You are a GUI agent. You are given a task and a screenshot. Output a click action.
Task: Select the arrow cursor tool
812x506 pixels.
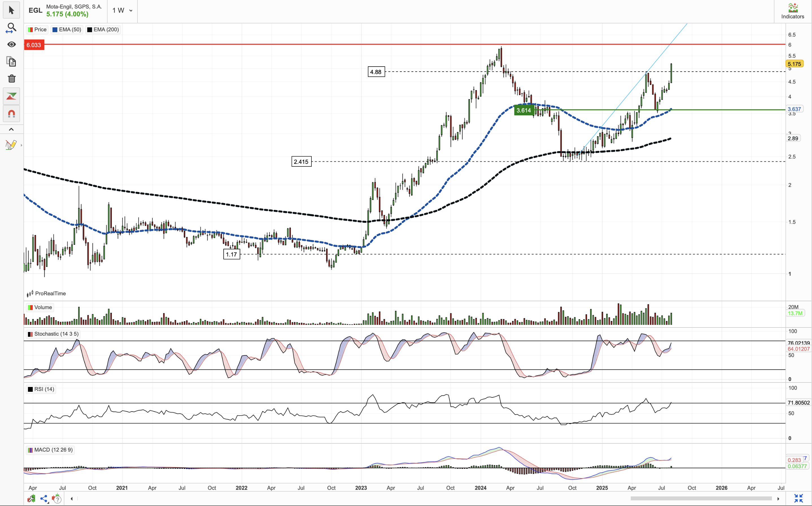click(11, 10)
